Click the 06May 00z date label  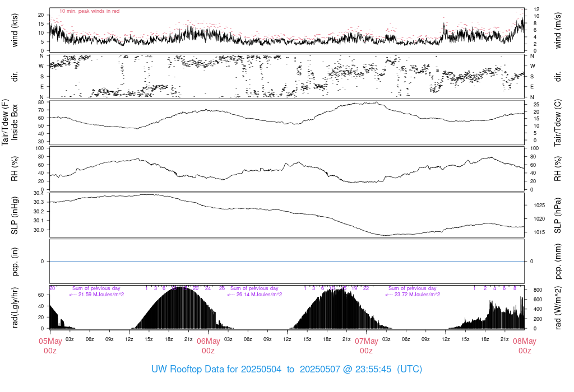(209, 346)
